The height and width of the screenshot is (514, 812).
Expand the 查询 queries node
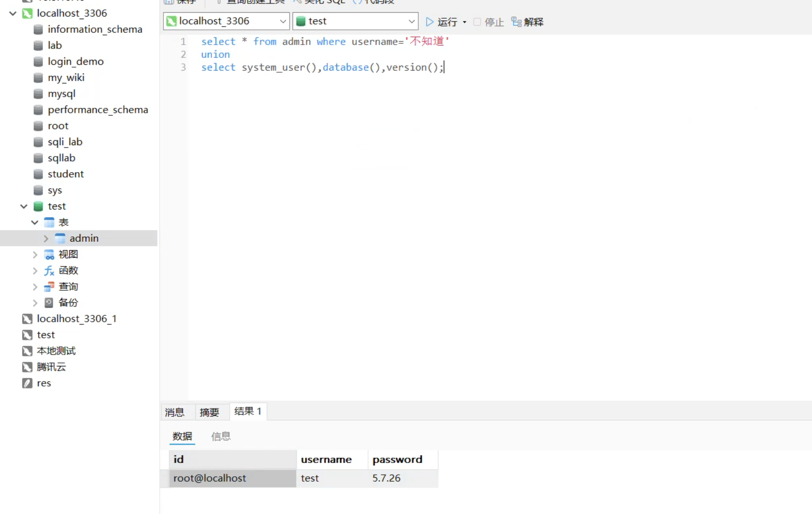click(x=35, y=287)
